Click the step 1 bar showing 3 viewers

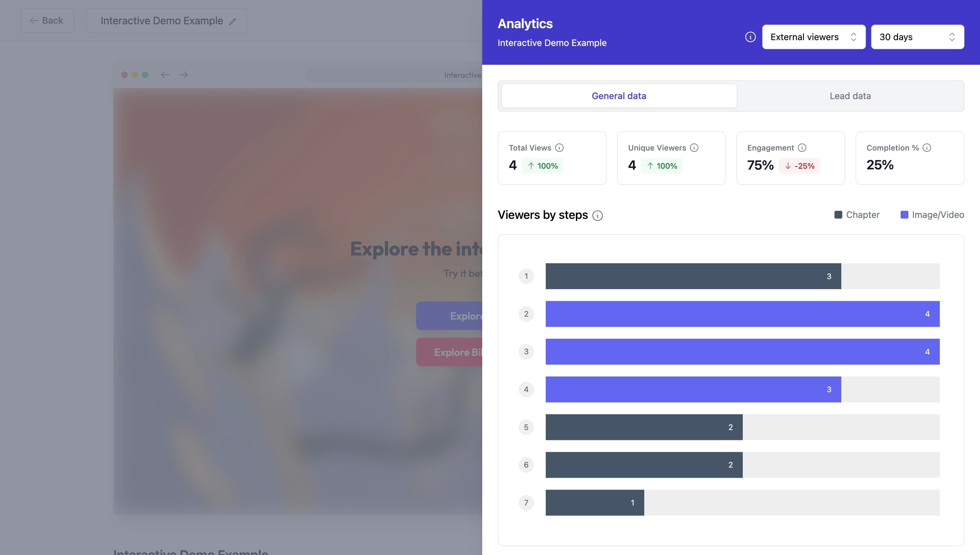(x=693, y=276)
